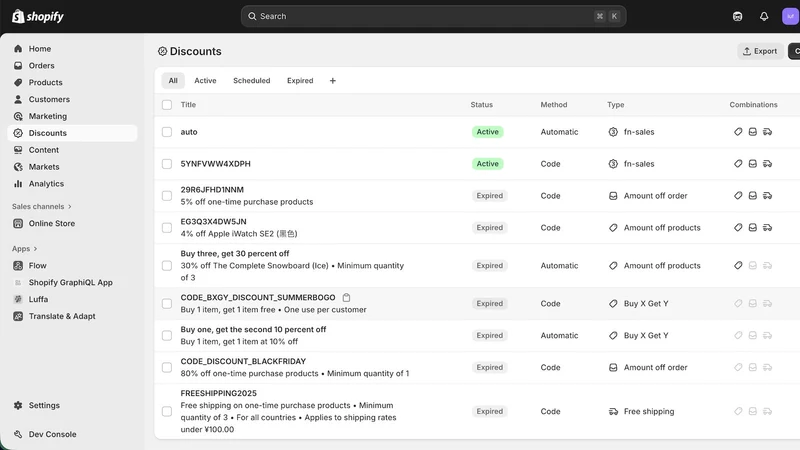Click the Markets globe icon

click(x=18, y=166)
